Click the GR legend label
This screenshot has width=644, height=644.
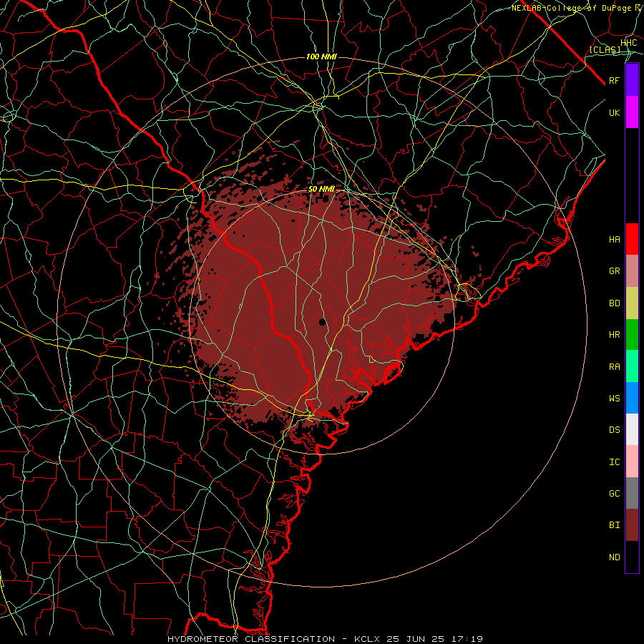[x=615, y=271]
